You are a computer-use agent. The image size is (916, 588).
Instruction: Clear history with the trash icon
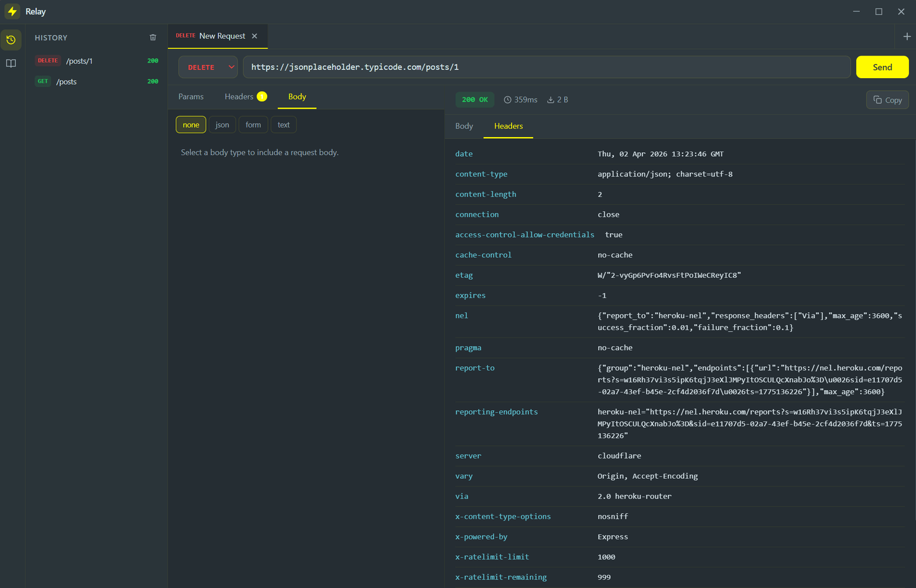(x=153, y=38)
